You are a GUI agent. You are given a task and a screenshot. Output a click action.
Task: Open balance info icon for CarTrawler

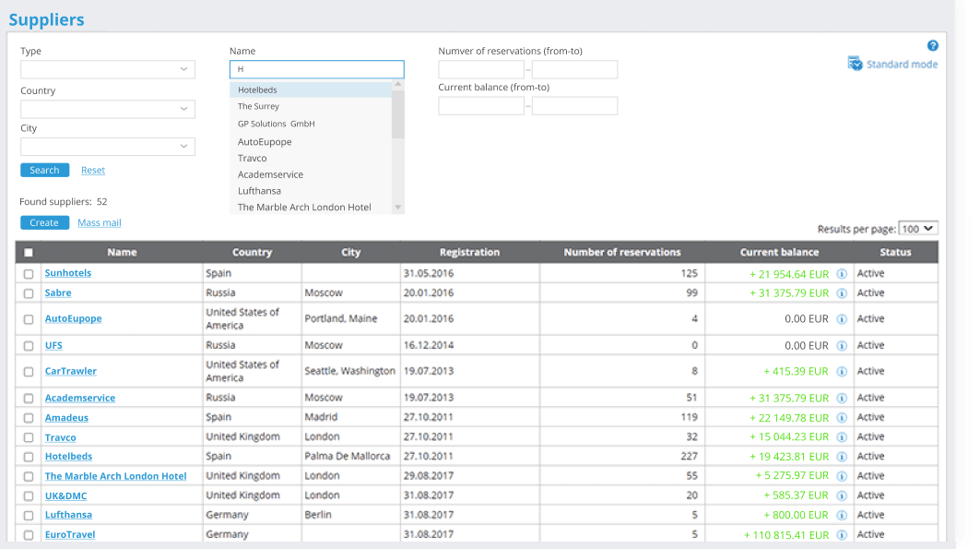[x=842, y=372]
